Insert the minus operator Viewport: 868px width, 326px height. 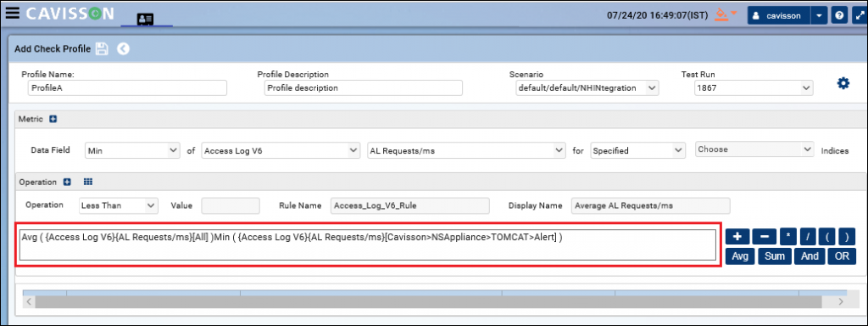(765, 236)
